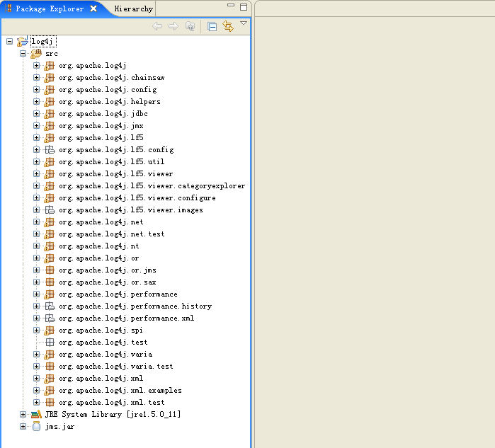Expand org.apache.log4j.xml.test package
Image resolution: width=495 pixels, height=448 pixels.
tap(37, 402)
